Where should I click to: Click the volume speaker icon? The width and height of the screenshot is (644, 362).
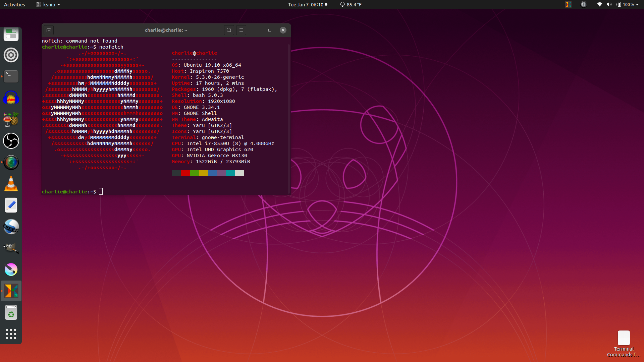click(609, 4)
